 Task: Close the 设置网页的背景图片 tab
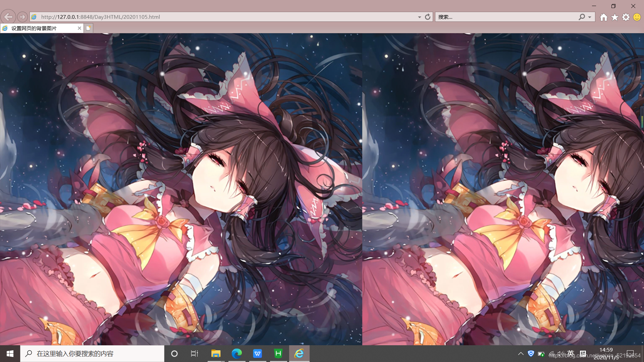click(79, 28)
